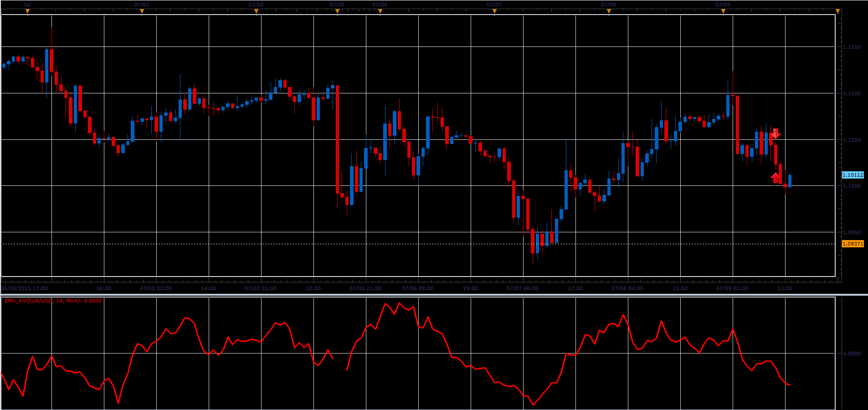Screen dimensions: 868x410
Task: Click the 07/08 04:00 time axis label
Action: click(x=627, y=288)
